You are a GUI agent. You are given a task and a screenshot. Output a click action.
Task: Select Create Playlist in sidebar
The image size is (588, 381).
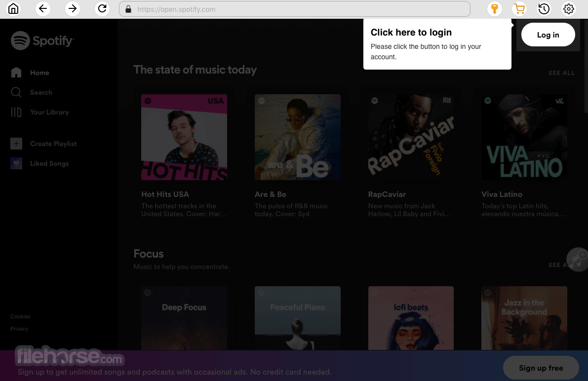pos(43,144)
